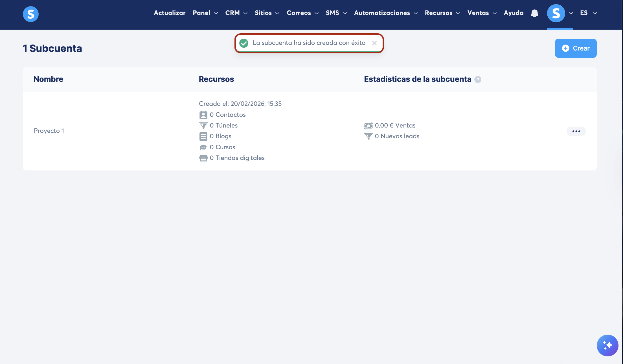This screenshot has height=364, width=623.
Task: Click the Systeme logo in top-left
Action: coord(31,14)
